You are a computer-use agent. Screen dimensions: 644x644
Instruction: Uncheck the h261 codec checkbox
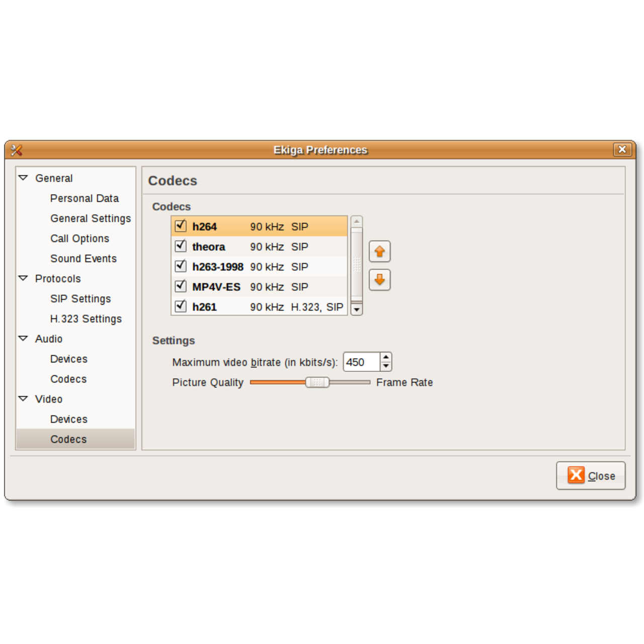[181, 306]
